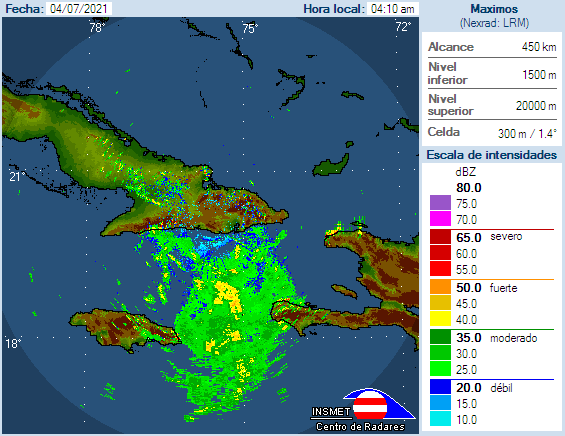565x436 pixels.
Task: Click the purple 75.0 dBZ color swatch
Action: pos(440,203)
